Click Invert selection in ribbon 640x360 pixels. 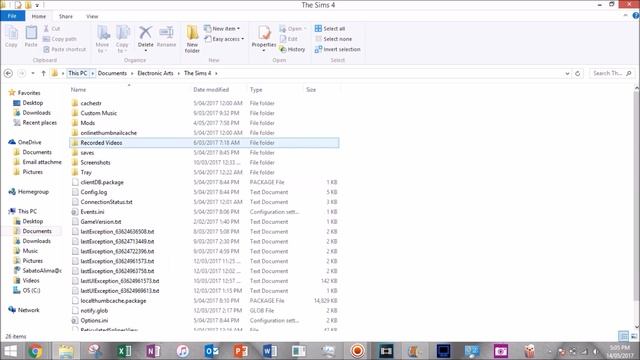[338, 49]
